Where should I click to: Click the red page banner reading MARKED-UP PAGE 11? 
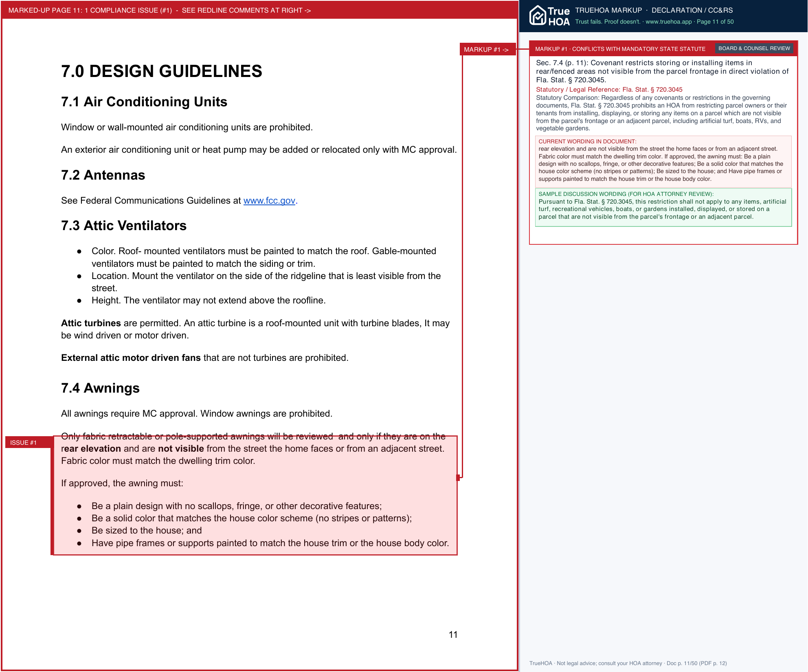coord(259,10)
